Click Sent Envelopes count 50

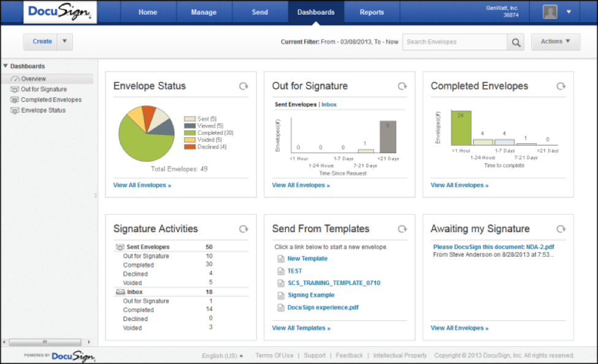209,247
